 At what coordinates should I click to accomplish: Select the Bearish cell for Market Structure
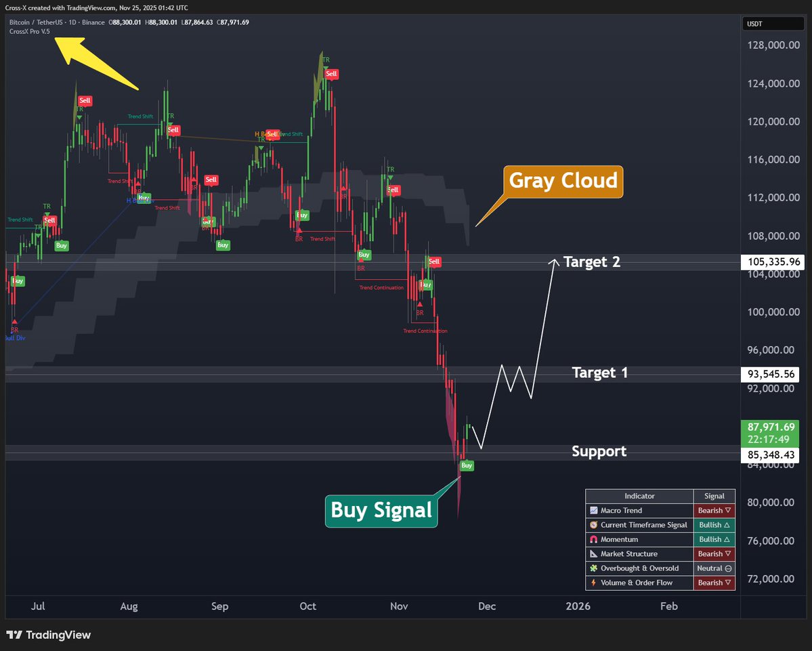714,554
